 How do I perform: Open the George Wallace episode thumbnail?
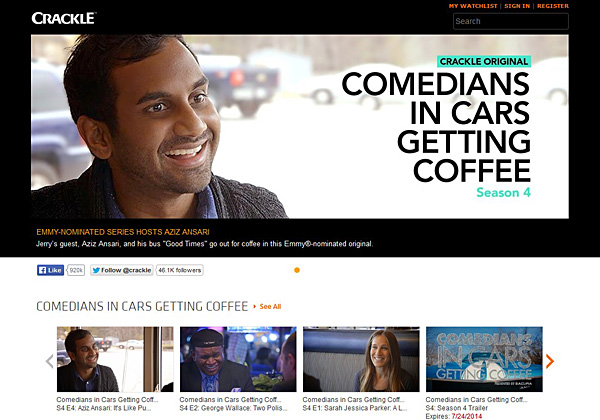coord(238,359)
